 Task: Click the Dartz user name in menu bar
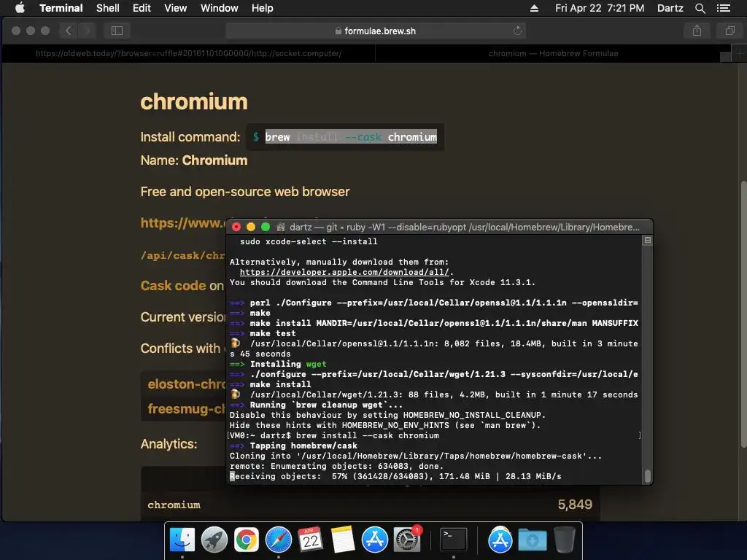[x=670, y=8]
